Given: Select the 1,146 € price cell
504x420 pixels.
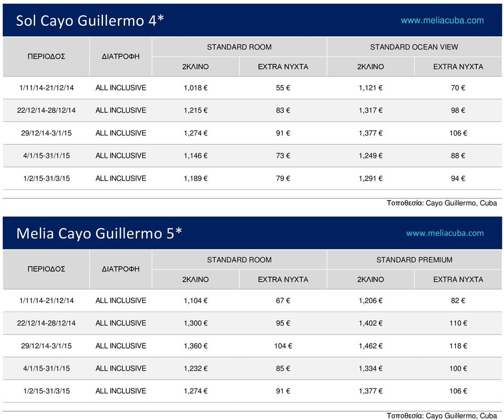Looking at the screenshot, I should coord(195,155).
